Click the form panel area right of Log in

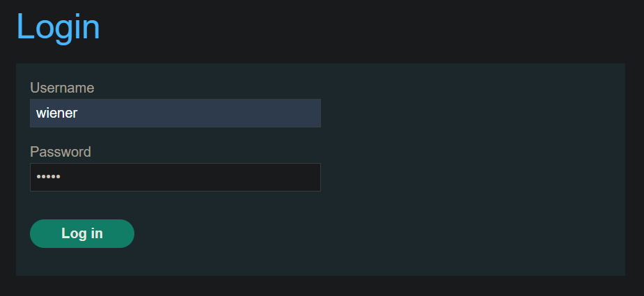[370, 233]
